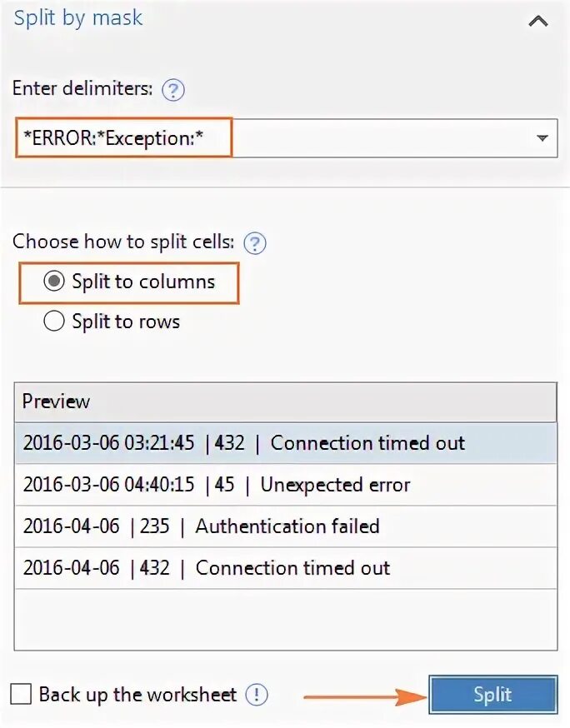Select preview row with Authentication failed
570x728 pixels.
point(286,526)
